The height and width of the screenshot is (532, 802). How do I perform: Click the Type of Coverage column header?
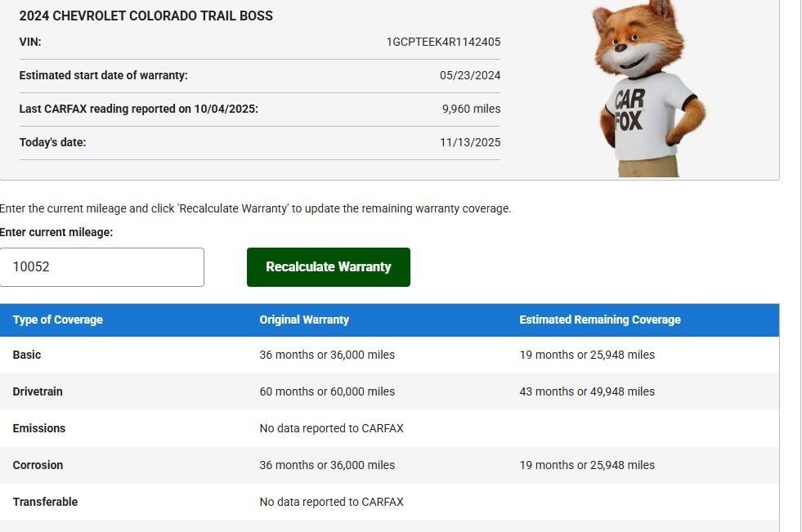pyautogui.click(x=57, y=320)
